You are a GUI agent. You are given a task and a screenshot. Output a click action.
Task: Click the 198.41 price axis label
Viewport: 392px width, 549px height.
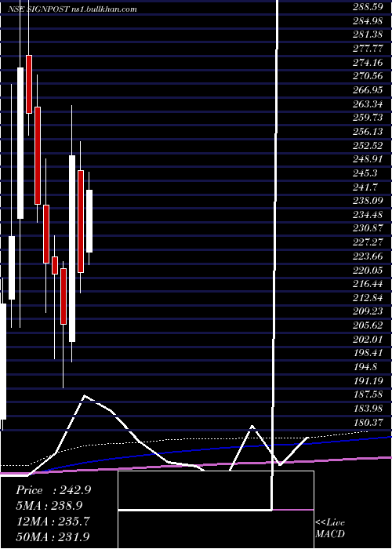[x=368, y=353]
